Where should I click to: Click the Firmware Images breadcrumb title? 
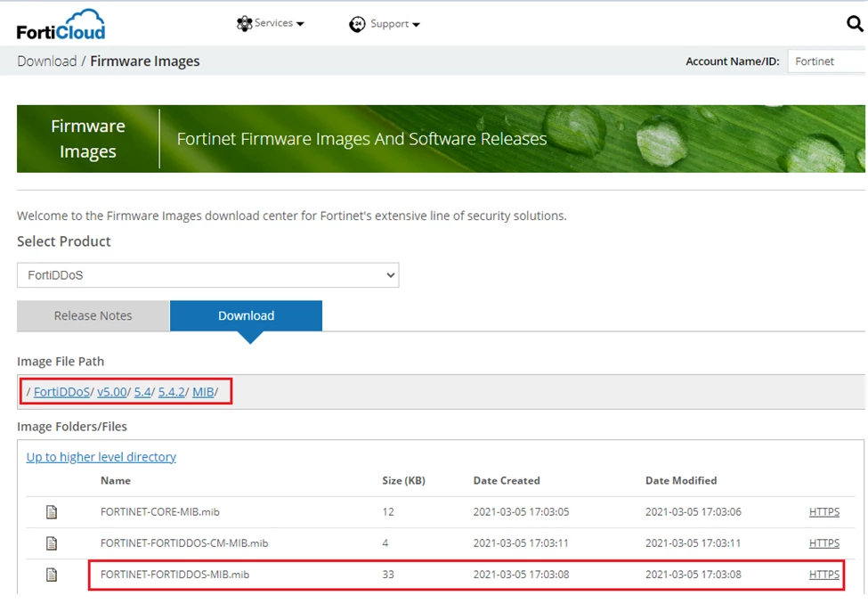145,61
